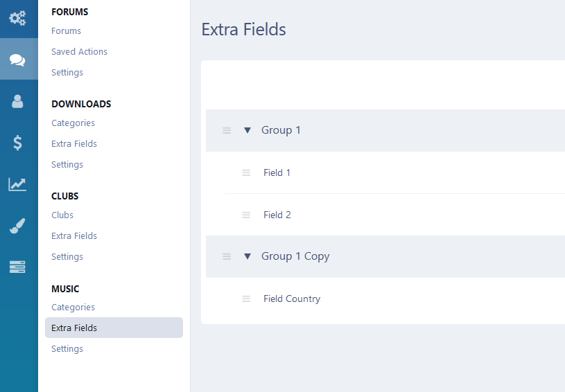Click the Group 1 Copy group row
The height and width of the screenshot is (392, 565).
point(385,256)
